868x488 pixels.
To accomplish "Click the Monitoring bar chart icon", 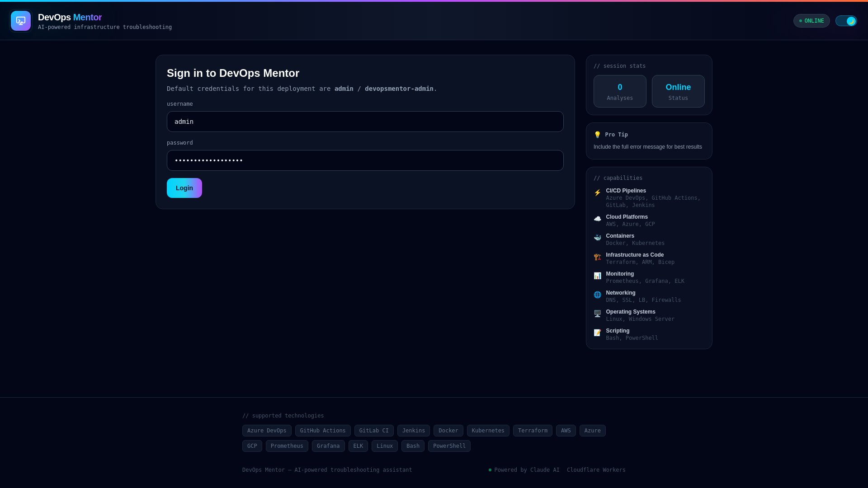I will 597,276.
